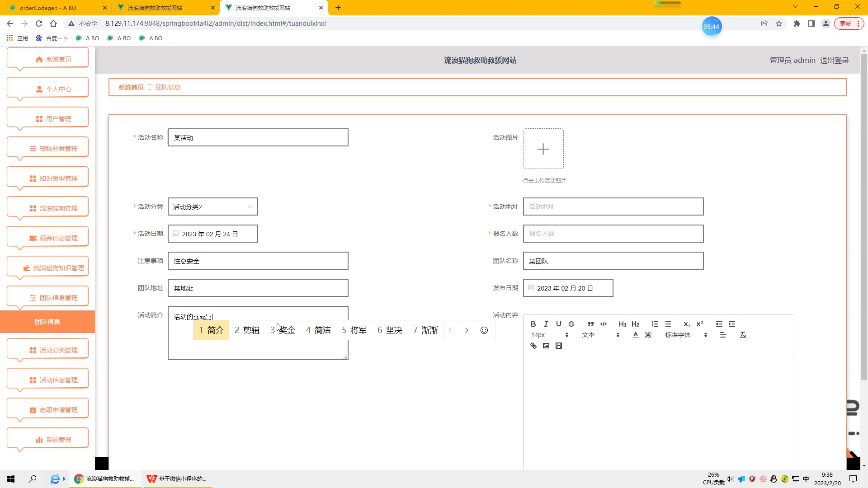Clear formatting with Tx icon
Viewport: 868px width, 488px height.
[x=743, y=335]
